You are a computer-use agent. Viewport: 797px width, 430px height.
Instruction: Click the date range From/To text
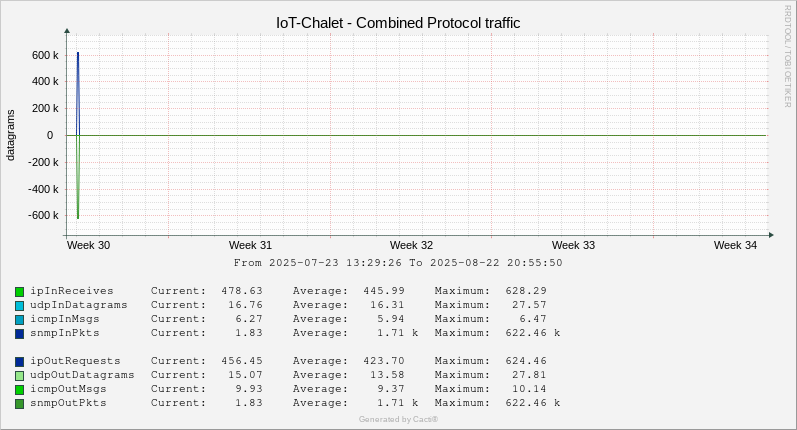(398, 263)
